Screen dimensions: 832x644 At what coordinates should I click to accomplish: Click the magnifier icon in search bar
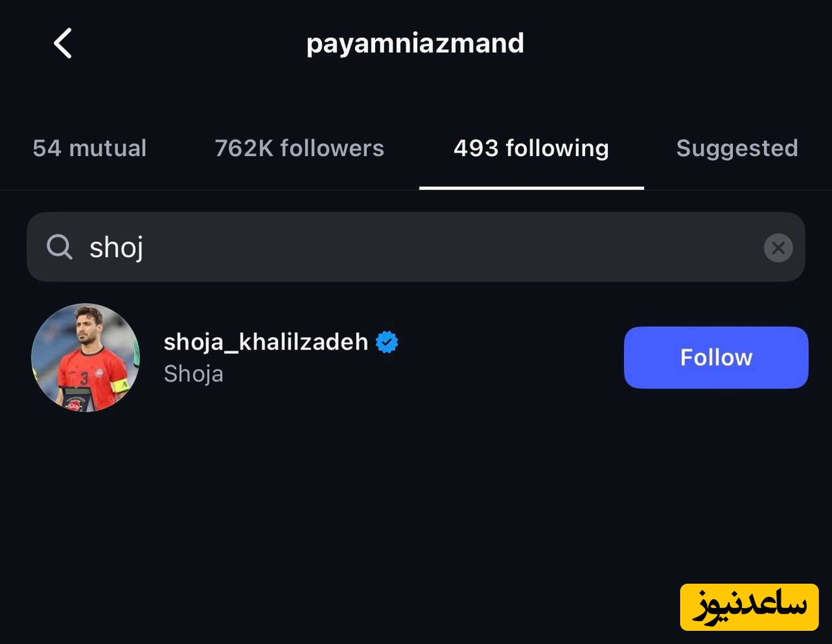pos(60,247)
